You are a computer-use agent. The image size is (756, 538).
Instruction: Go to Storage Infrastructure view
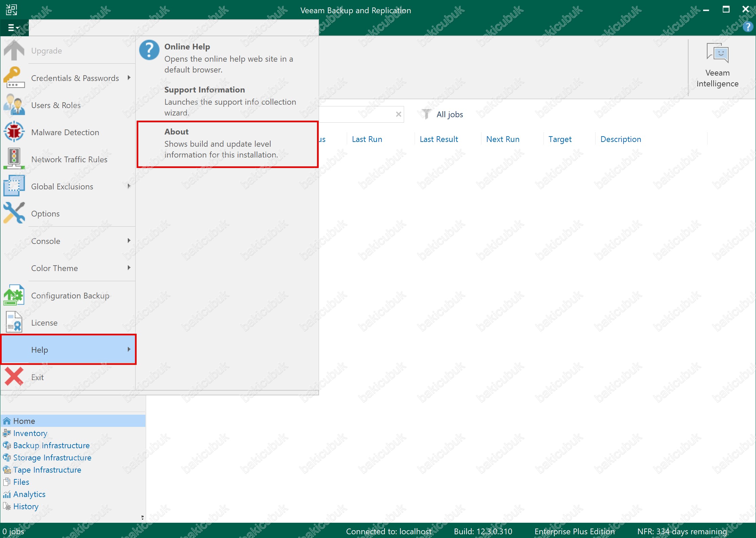(52, 457)
